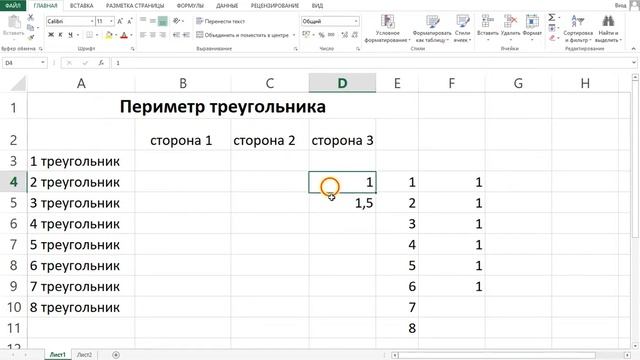The width and height of the screenshot is (640, 360).
Task: Apply the comma style (000) icon
Action: click(331, 35)
